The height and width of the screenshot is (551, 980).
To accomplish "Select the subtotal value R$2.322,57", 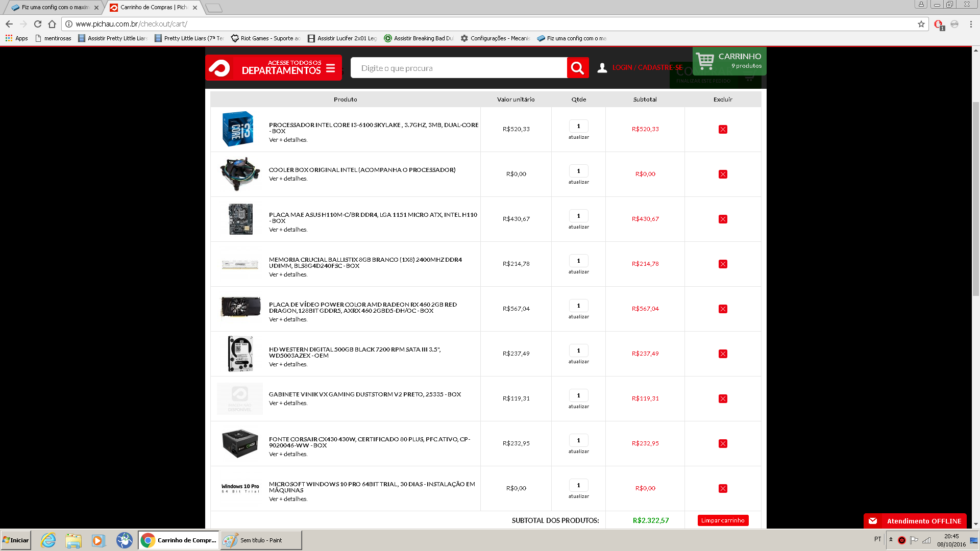I will pyautogui.click(x=650, y=520).
